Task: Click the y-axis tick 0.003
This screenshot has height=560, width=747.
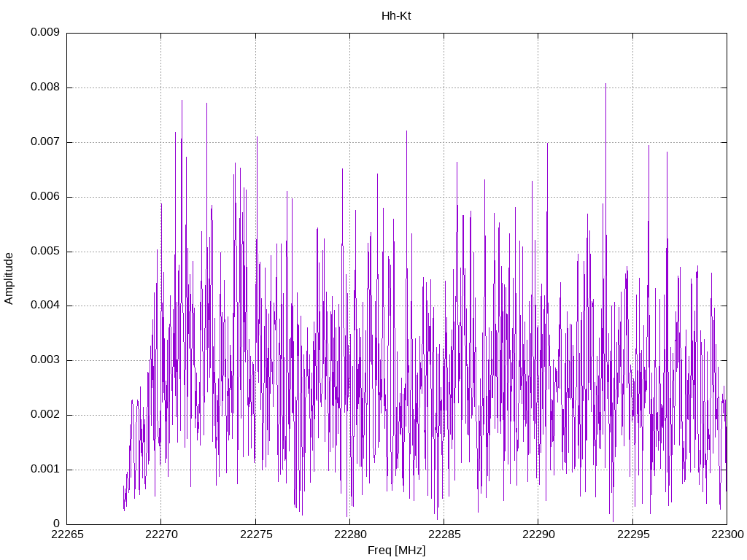Action: 45,360
